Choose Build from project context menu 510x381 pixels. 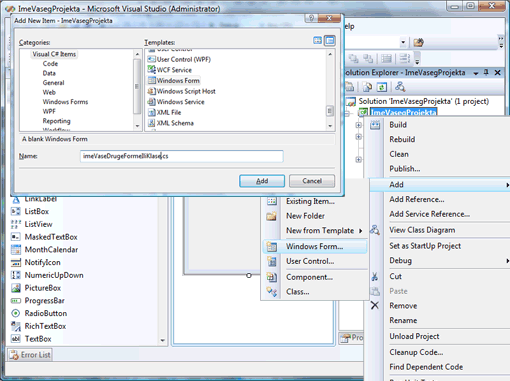[398, 125]
